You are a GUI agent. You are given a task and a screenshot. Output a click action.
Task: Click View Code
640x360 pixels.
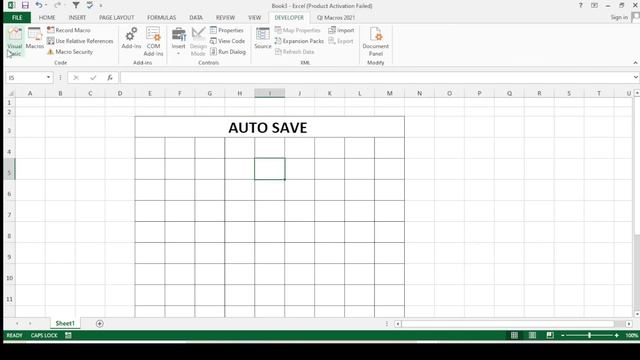coord(227,41)
